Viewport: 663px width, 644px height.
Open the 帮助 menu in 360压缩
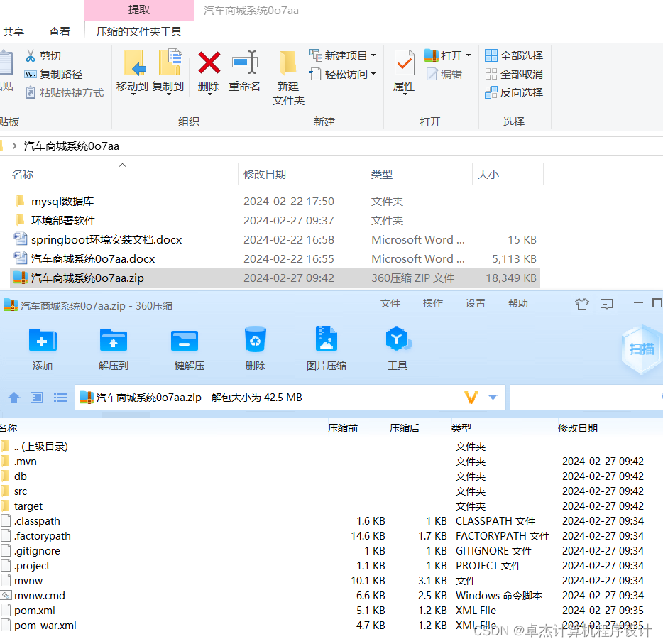[517, 303]
